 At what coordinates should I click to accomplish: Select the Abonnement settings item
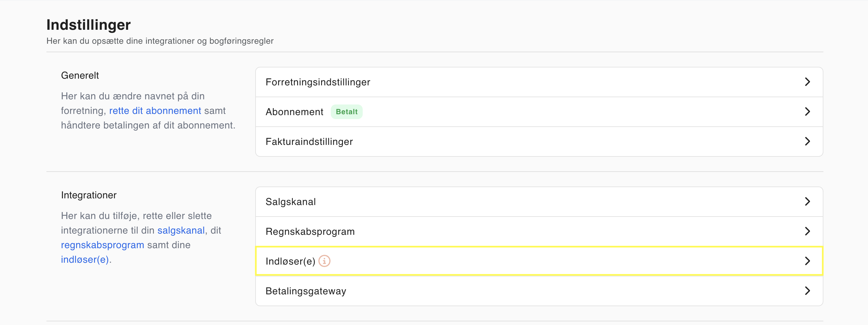tap(294, 111)
